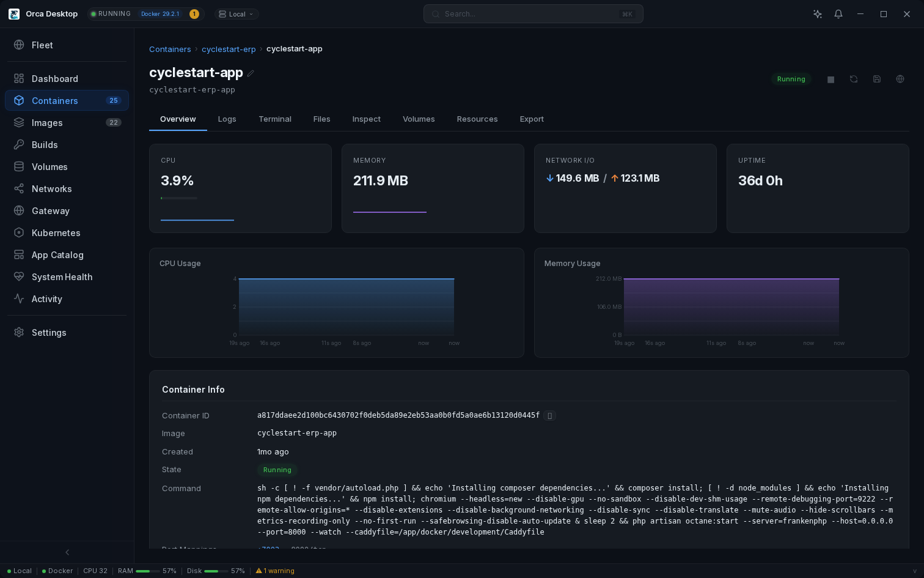924x578 pixels.
Task: Switch to the Logs tab
Action: [227, 119]
